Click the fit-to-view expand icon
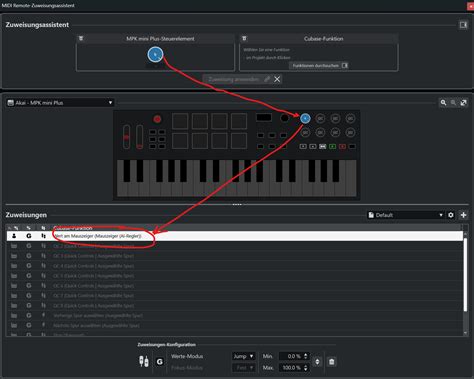474x379 pixels. point(464,103)
